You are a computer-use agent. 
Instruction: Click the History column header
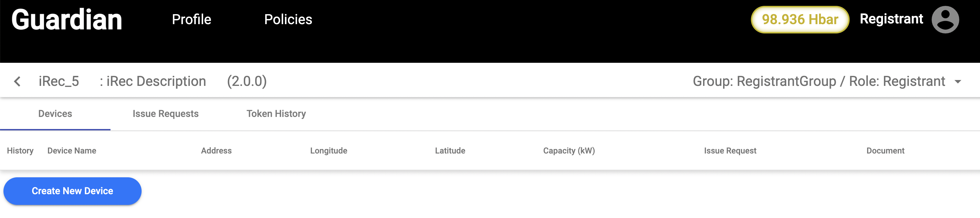pos(20,151)
